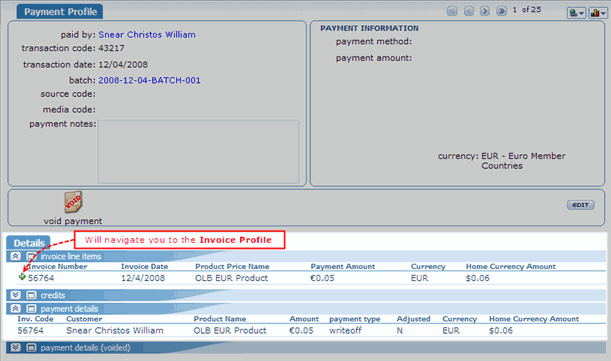Click currency value EUR - Euro Member Countries
Screen dimensions: 611x361
[x=523, y=161]
